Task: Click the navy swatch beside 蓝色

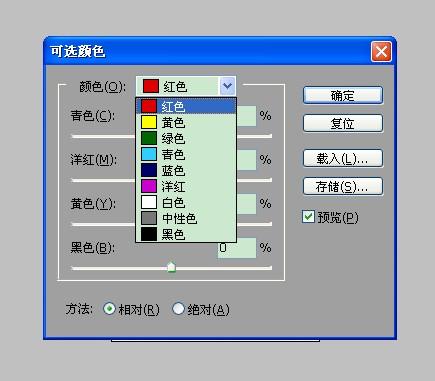Action: [x=149, y=170]
